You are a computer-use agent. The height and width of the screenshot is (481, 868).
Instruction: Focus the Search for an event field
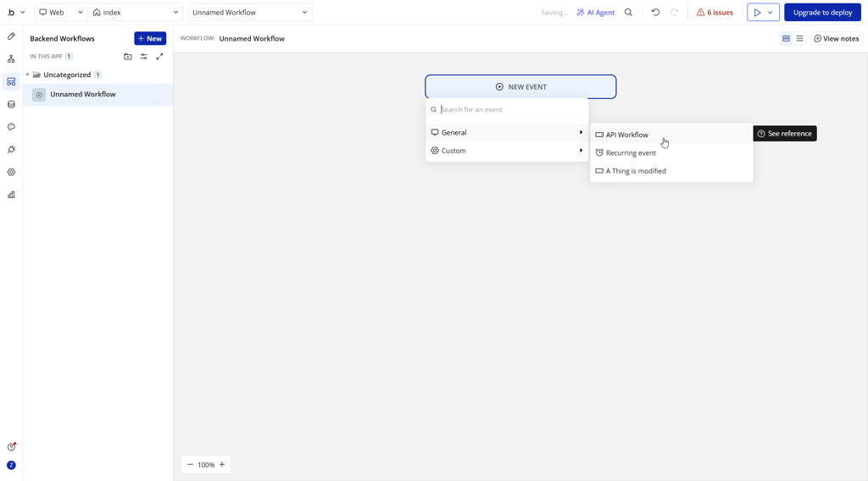[507, 109]
